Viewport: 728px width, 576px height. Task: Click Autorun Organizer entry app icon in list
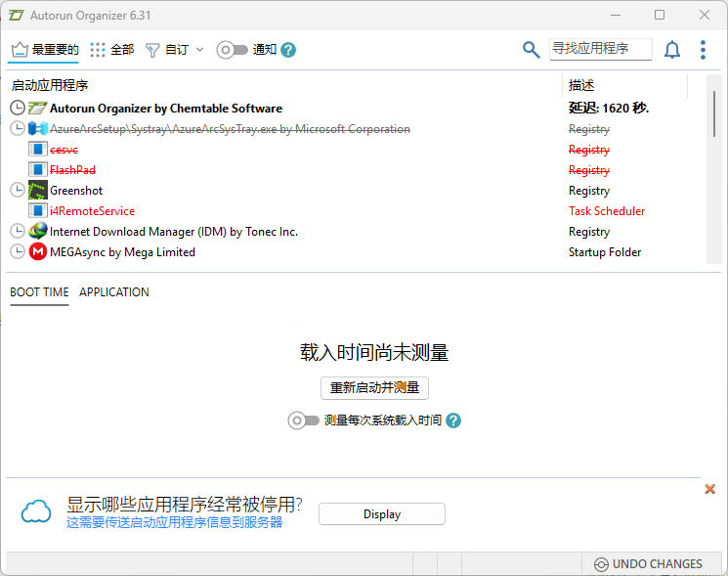[37, 109]
